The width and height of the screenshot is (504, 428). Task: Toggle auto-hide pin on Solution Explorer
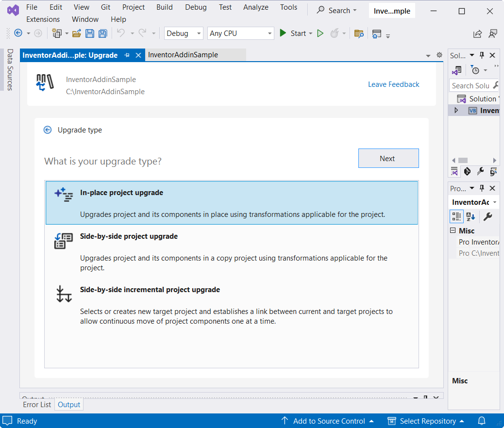[482, 55]
